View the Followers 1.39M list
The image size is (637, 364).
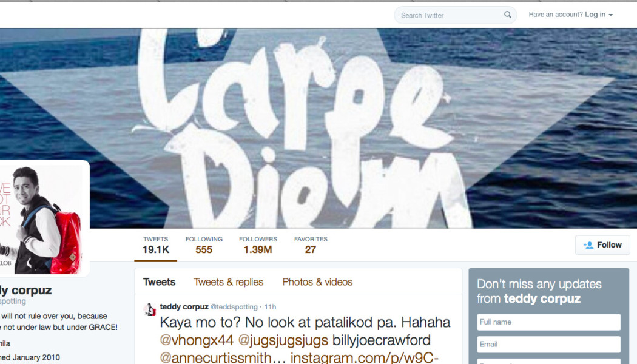258,245
